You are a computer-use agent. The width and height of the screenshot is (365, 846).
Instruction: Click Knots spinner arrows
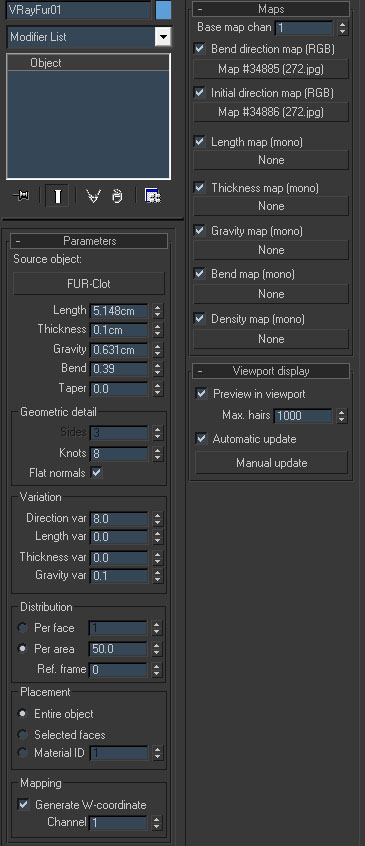157,453
